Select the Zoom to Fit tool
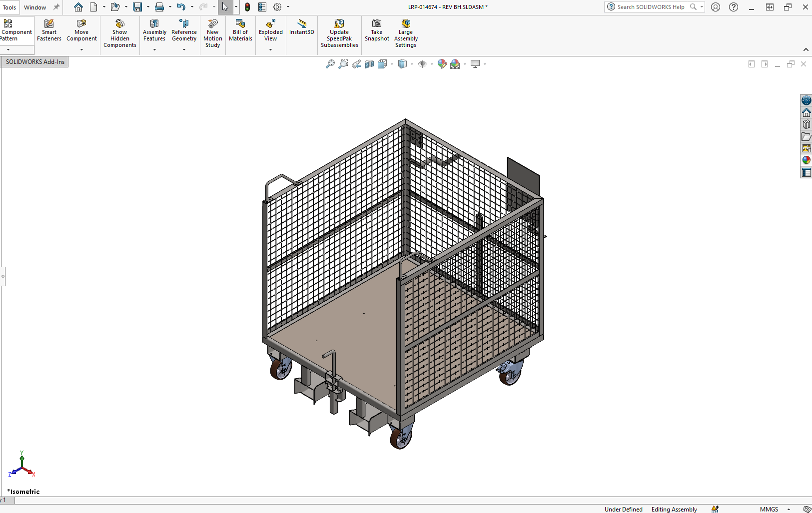The image size is (812, 513). 330,64
